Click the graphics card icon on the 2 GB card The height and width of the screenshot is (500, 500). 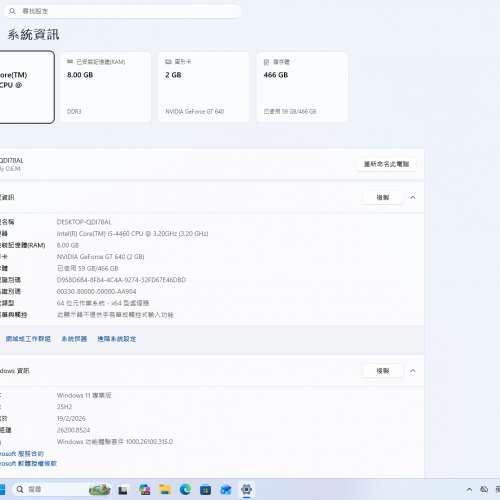[x=168, y=62]
